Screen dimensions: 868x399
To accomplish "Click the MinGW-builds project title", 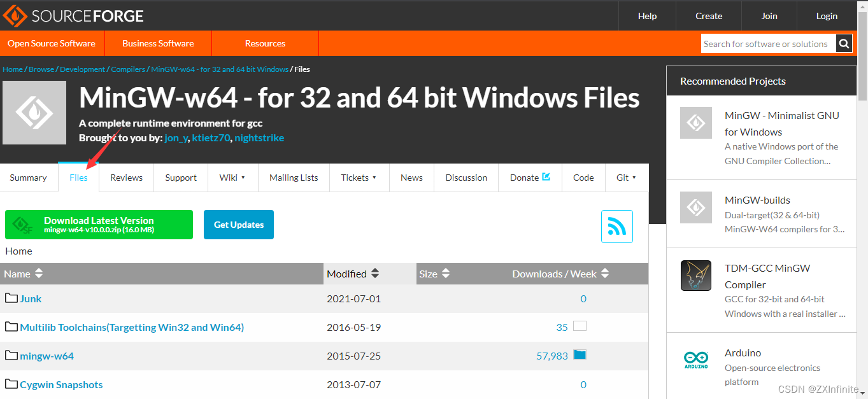I will tap(757, 200).
